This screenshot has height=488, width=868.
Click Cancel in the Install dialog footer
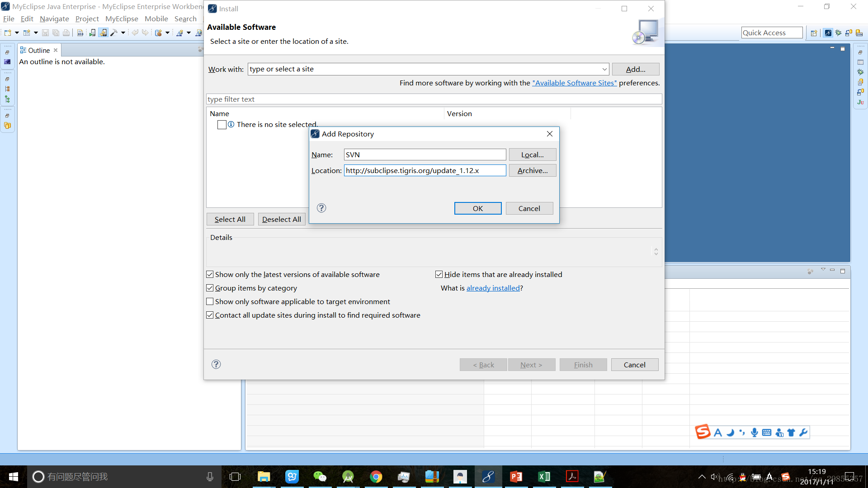point(635,365)
